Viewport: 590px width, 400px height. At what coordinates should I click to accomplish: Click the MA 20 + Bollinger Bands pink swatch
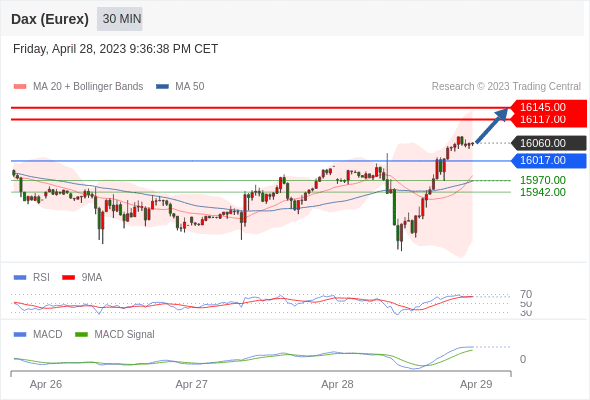(20, 87)
